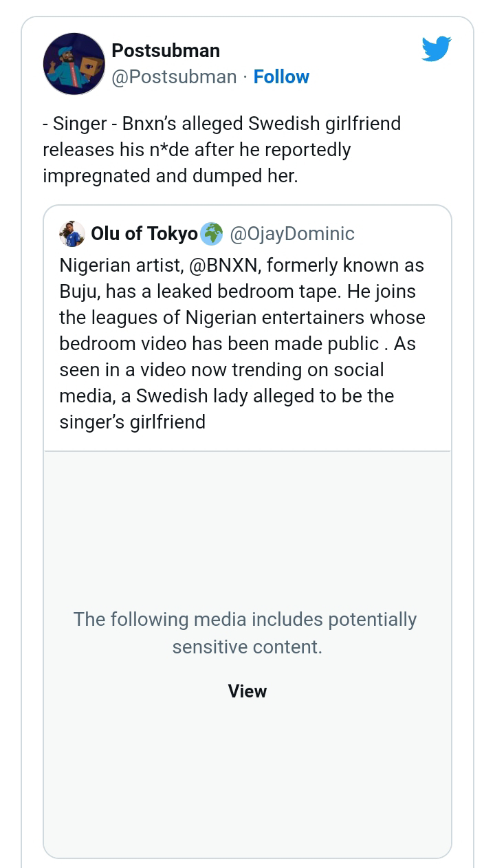This screenshot has height=868, width=495.
Task: Open the Postsubman display name
Action: (166, 50)
